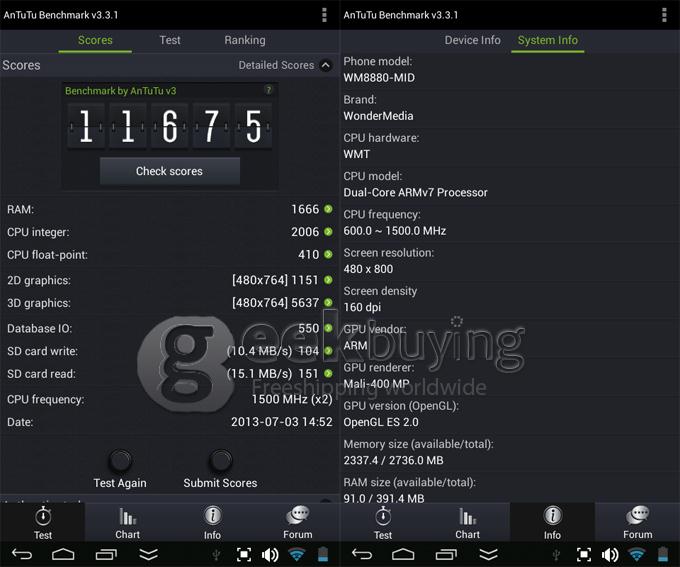
Task: Open overflow menu in right AnTuTu title bar
Action: [664, 14]
